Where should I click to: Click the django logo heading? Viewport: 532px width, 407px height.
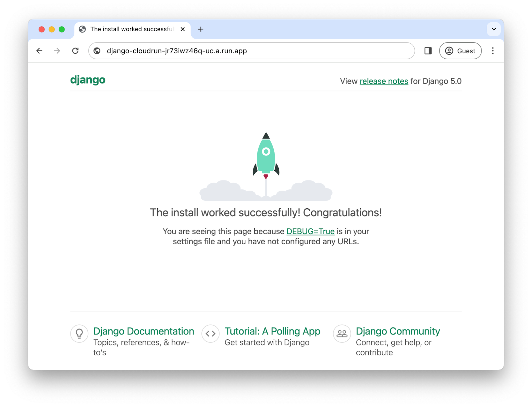[x=88, y=80]
